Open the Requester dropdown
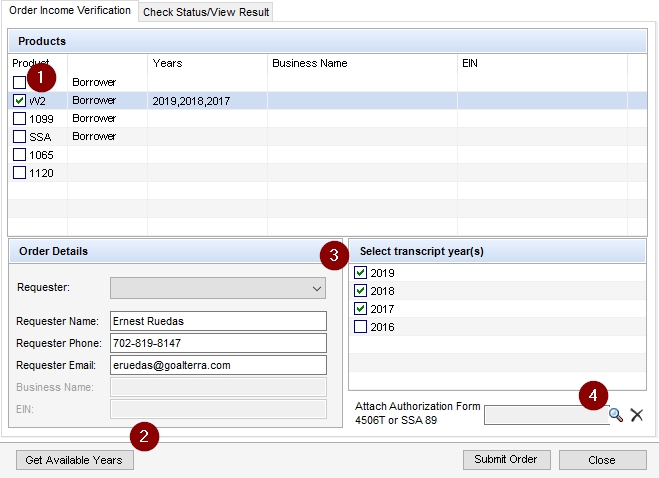The image size is (659, 478). click(218, 288)
